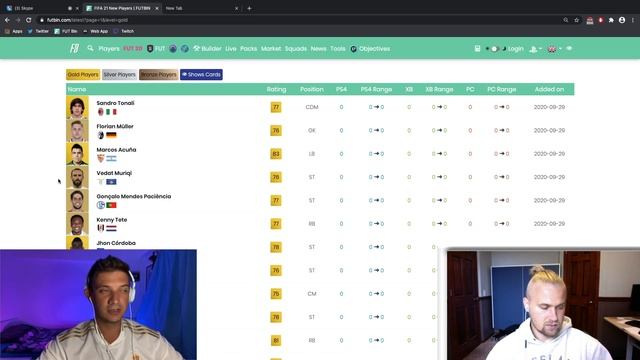Open the News menu item
The height and width of the screenshot is (360, 640).
[x=318, y=49]
